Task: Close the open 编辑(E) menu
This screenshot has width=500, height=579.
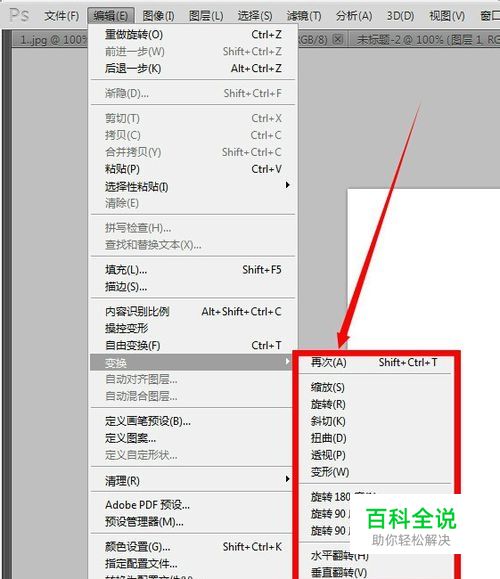Action: 110,16
